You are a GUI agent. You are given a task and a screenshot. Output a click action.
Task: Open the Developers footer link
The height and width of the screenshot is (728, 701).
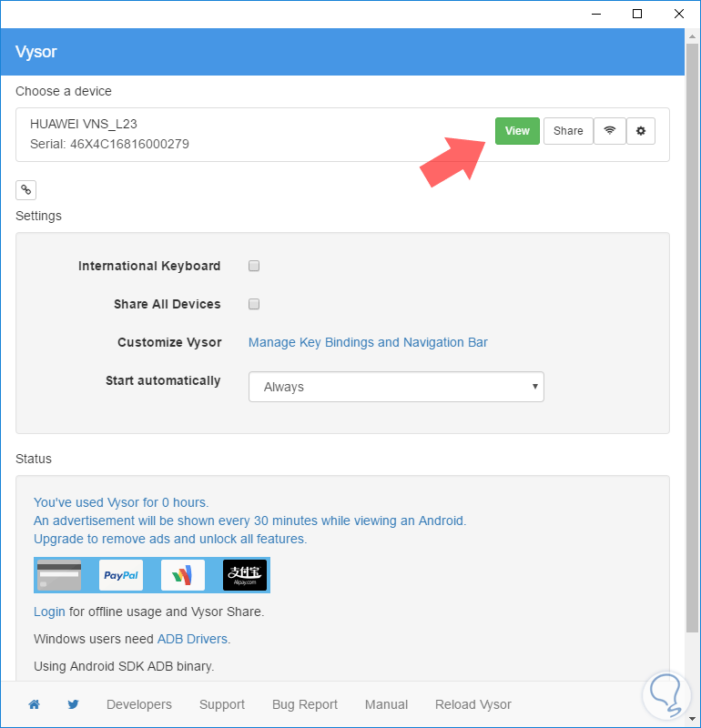pyautogui.click(x=139, y=704)
